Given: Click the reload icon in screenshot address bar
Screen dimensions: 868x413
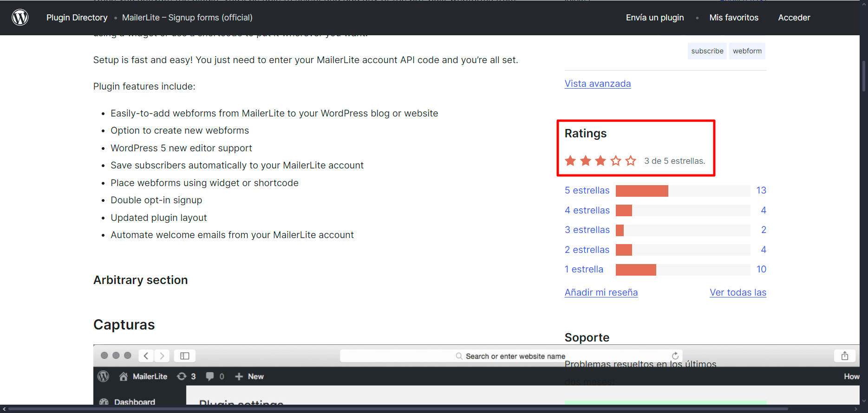Looking at the screenshot, I should pos(675,356).
